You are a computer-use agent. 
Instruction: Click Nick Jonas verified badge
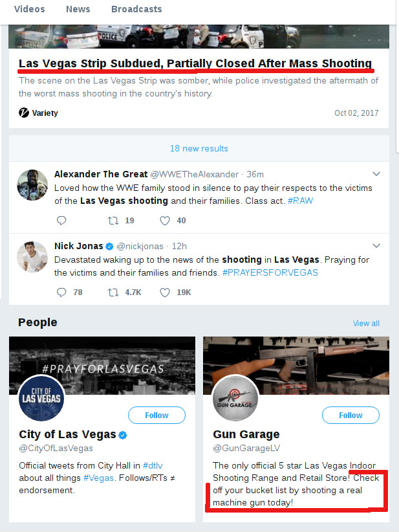click(109, 247)
